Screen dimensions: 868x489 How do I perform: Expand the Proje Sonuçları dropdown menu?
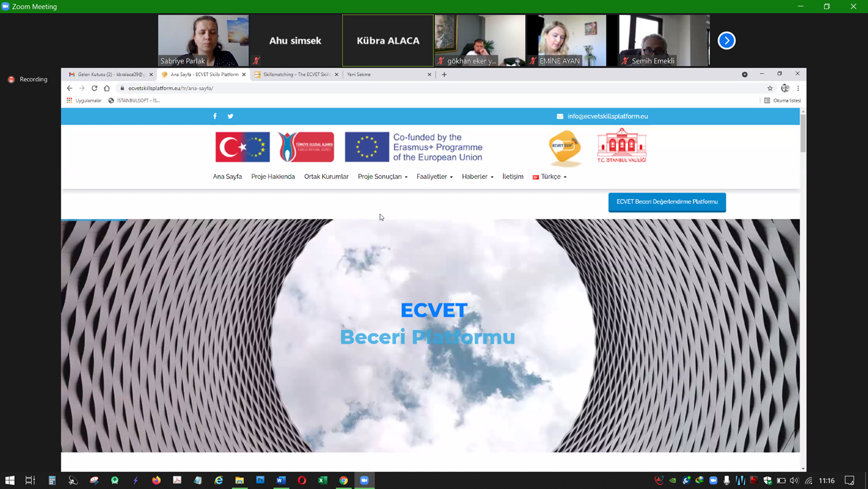pos(382,176)
